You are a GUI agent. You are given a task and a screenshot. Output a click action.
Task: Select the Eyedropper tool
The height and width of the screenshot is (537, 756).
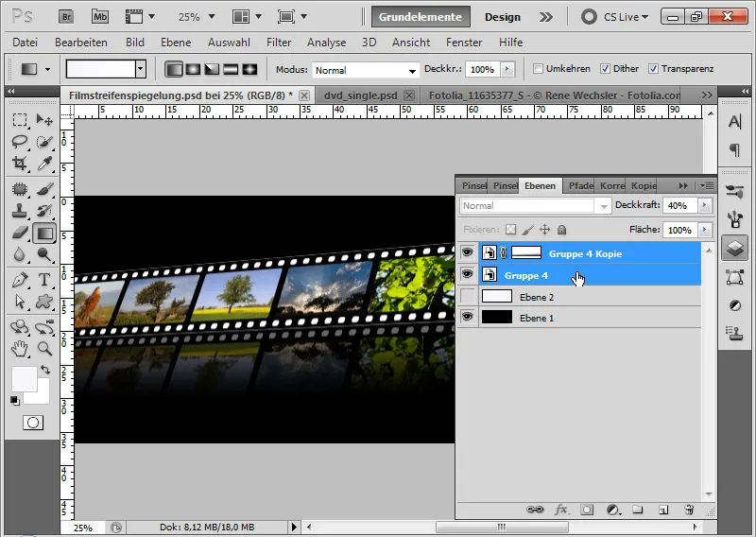[44, 164]
